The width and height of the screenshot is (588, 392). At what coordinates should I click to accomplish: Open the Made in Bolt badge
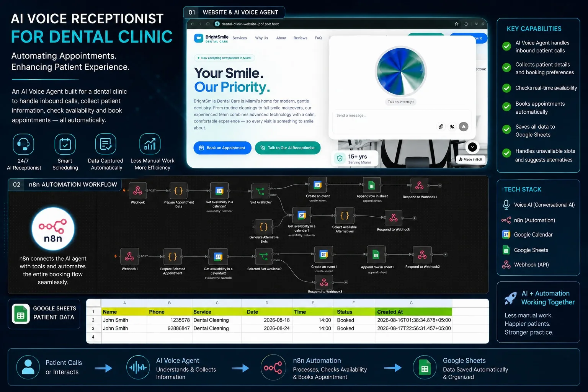[471, 159]
